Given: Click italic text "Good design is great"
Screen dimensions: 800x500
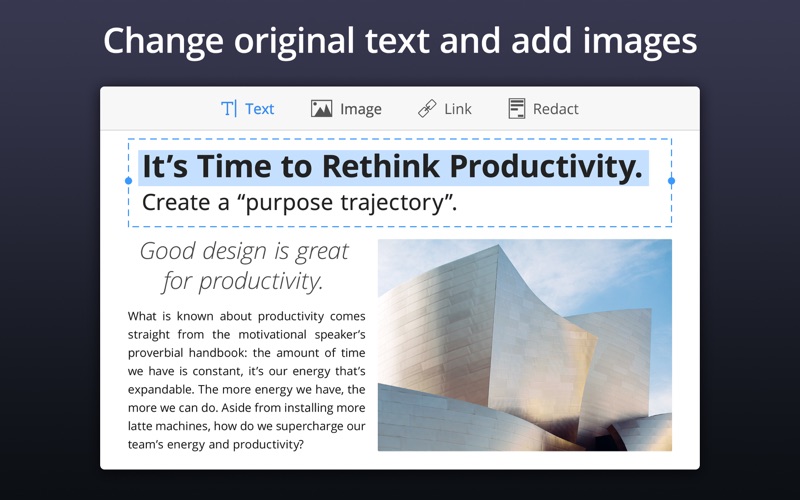Looking at the screenshot, I should [244, 251].
